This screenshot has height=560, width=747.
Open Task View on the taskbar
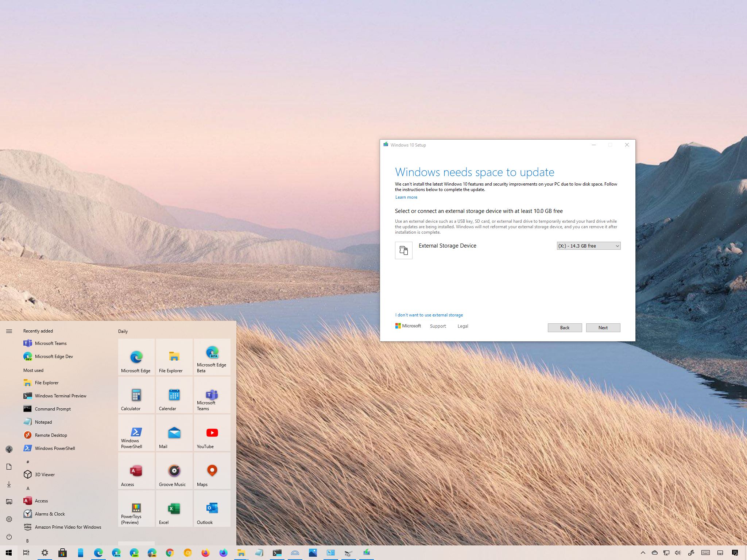[26, 553]
